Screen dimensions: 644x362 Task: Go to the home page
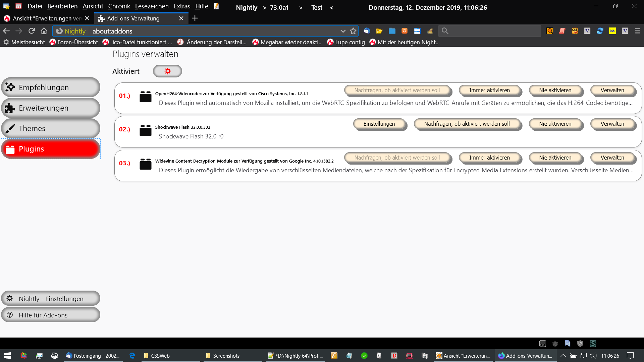pos(44,31)
